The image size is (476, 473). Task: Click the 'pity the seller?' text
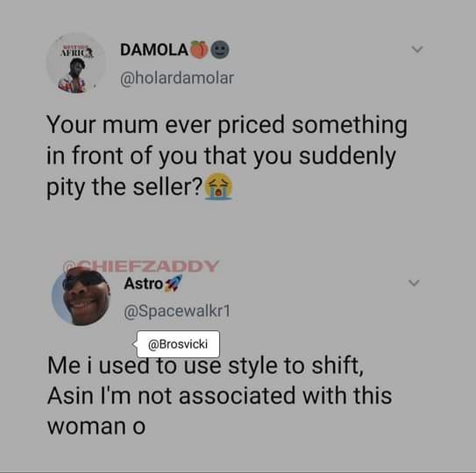(x=124, y=187)
